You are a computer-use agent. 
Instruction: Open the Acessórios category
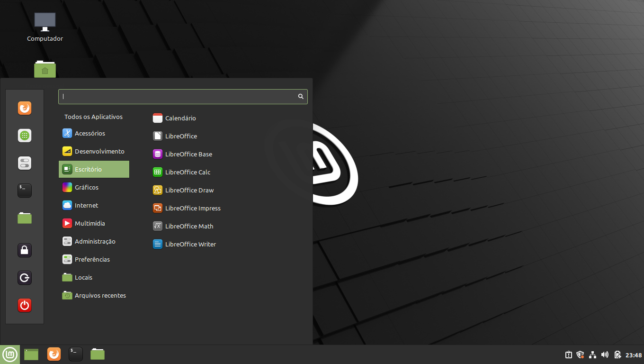[94, 134]
